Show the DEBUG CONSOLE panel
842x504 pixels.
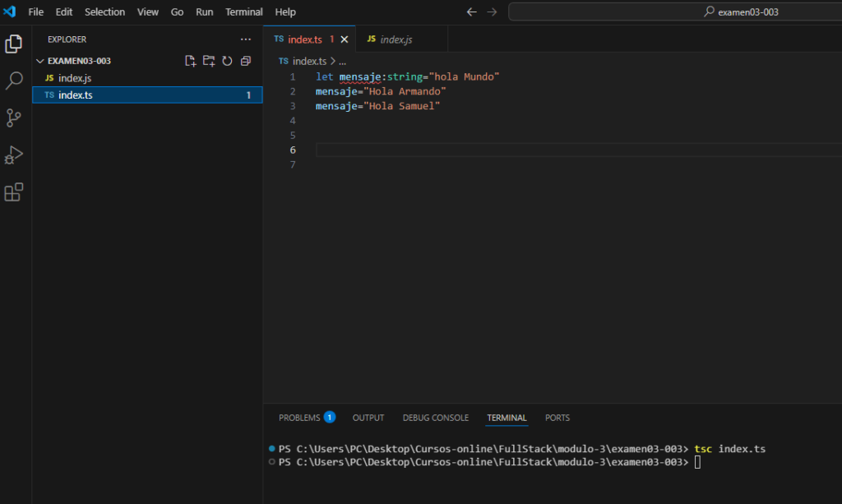coord(435,418)
